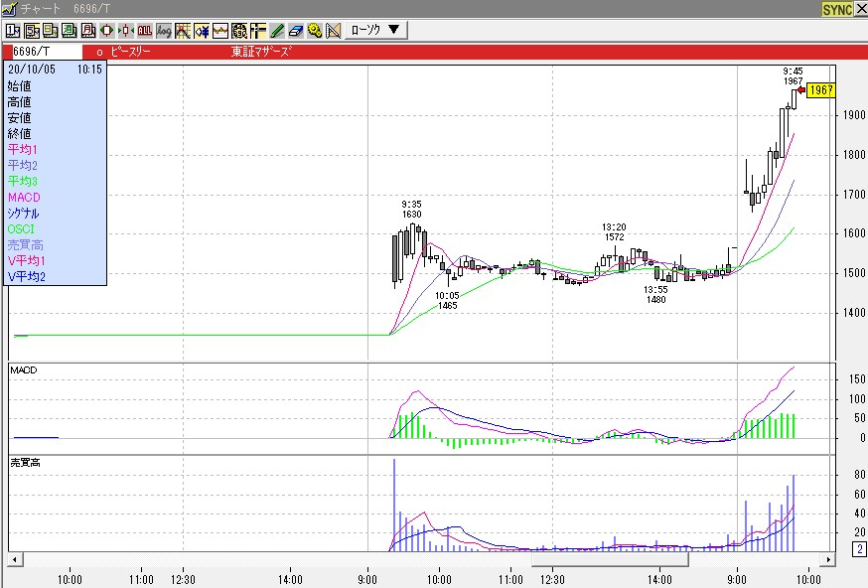
Task: Open the ローソク chart type dropdown
Action: coord(375,30)
